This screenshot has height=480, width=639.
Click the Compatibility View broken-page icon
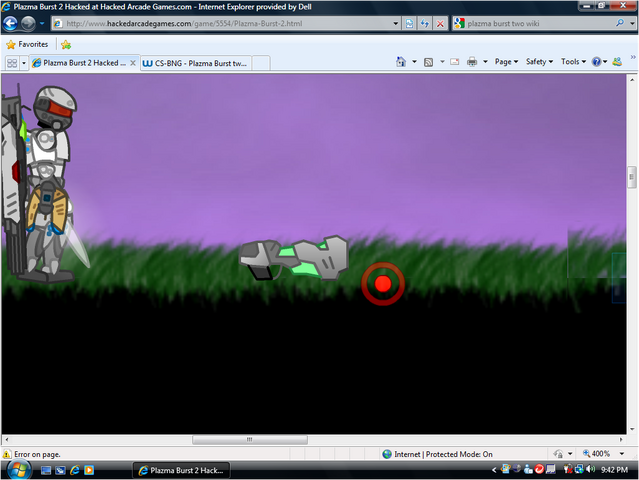pyautogui.click(x=409, y=24)
